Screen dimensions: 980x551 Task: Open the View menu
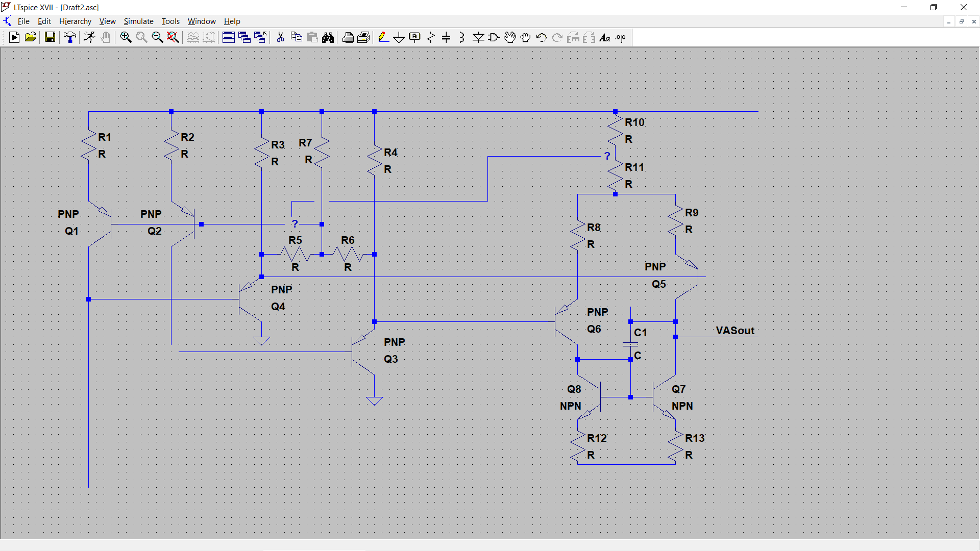coord(107,21)
